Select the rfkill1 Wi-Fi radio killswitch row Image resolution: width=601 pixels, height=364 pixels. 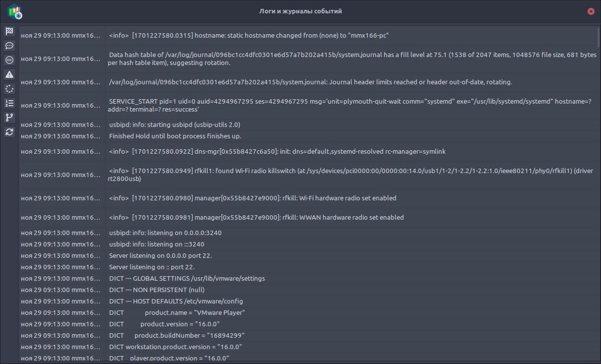coord(309,175)
